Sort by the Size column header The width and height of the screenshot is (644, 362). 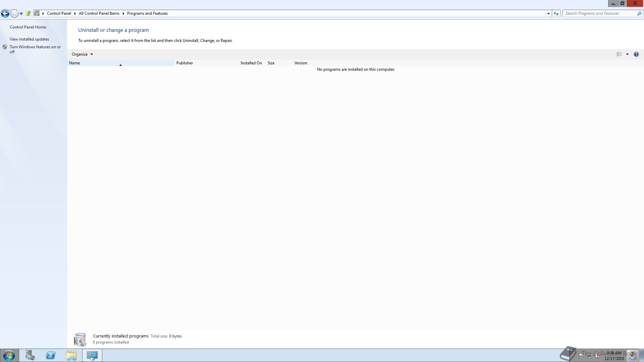[x=279, y=63]
